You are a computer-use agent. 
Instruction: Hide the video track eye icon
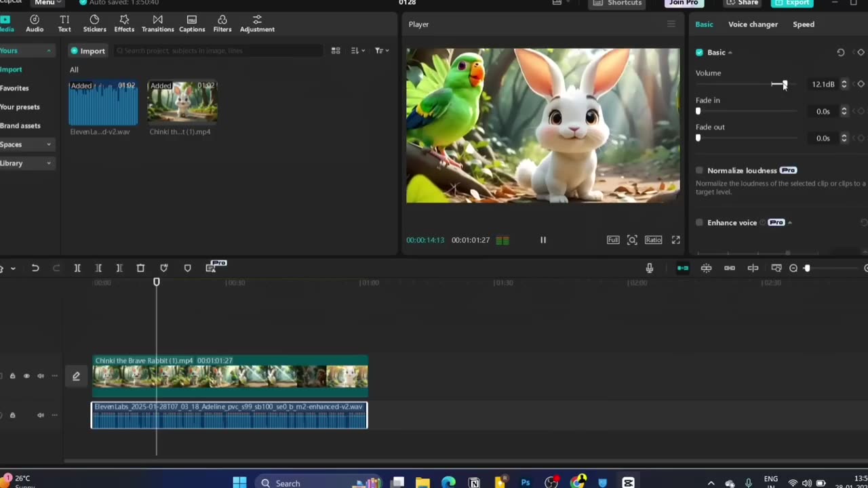26,376
